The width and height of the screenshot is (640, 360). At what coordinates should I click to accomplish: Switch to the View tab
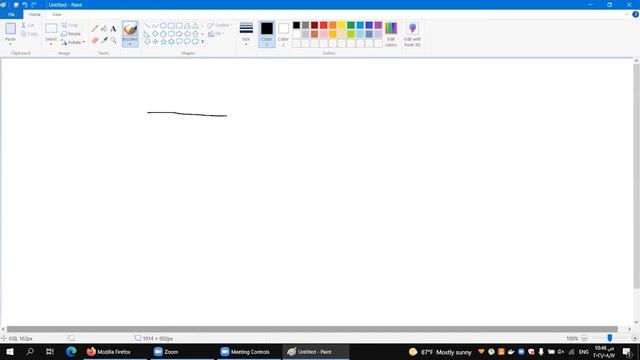coord(57,14)
